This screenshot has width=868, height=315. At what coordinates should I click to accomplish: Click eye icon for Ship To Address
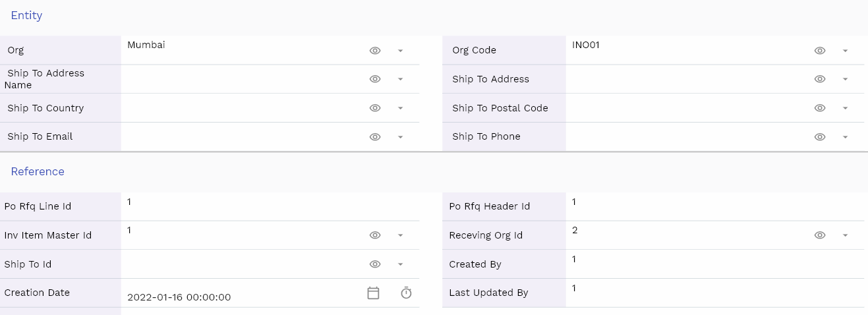820,79
